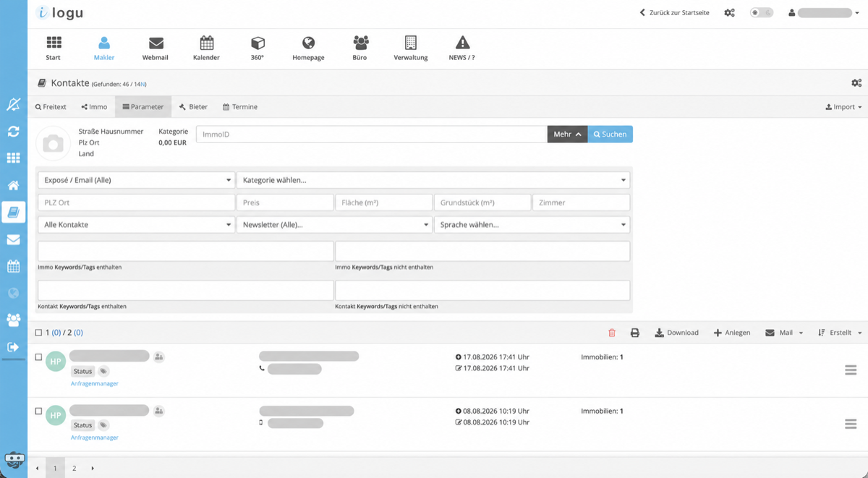Screen dimensions: 868x478
Task: Switch to the Freitext tab
Action: tap(51, 107)
